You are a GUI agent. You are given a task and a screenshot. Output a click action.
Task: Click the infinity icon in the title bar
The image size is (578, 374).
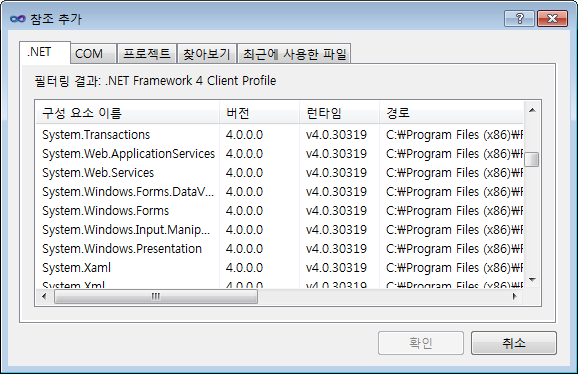coord(18,19)
